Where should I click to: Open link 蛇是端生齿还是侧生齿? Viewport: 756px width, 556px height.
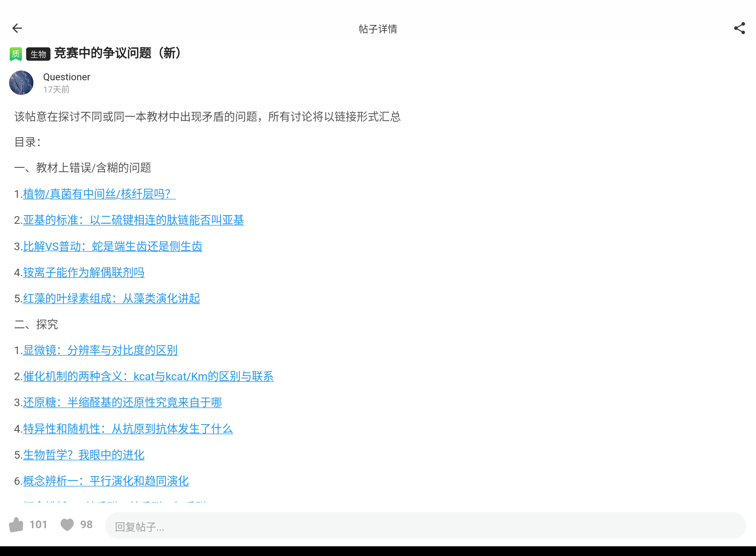click(113, 246)
